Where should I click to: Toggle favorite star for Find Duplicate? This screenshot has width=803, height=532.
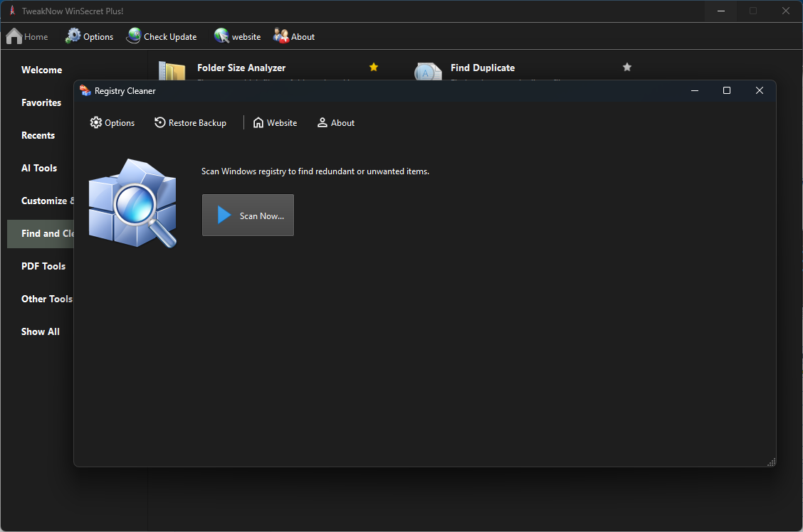(627, 67)
